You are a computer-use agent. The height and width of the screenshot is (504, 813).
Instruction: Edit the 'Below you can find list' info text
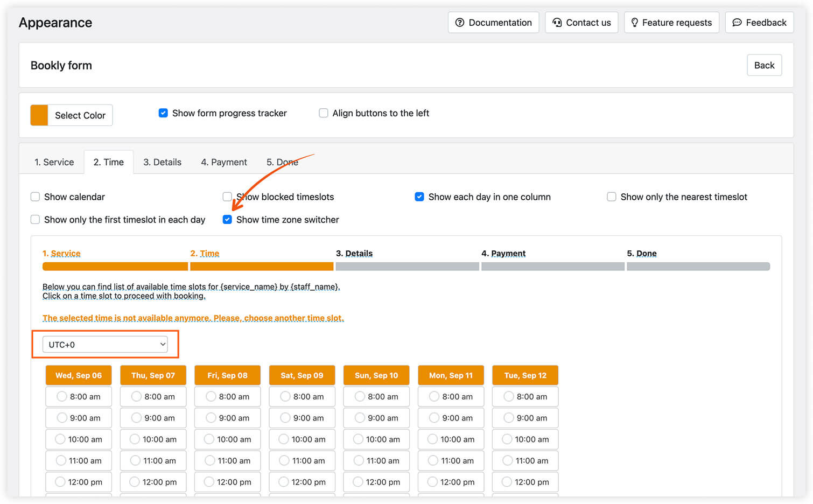[191, 291]
